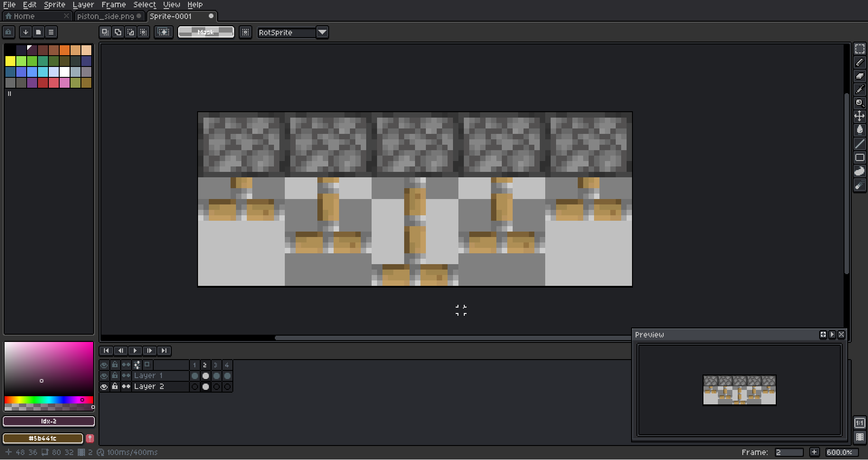Open the Help menu
The height and width of the screenshot is (460, 868).
(x=195, y=5)
